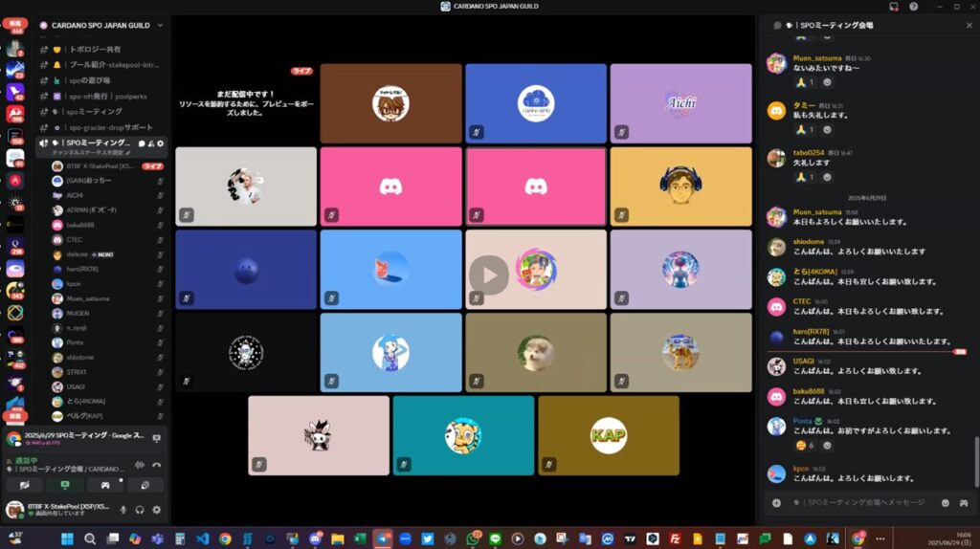Open the spoの遊び場 channel
This screenshot has height=549, width=980.
pyautogui.click(x=100, y=80)
